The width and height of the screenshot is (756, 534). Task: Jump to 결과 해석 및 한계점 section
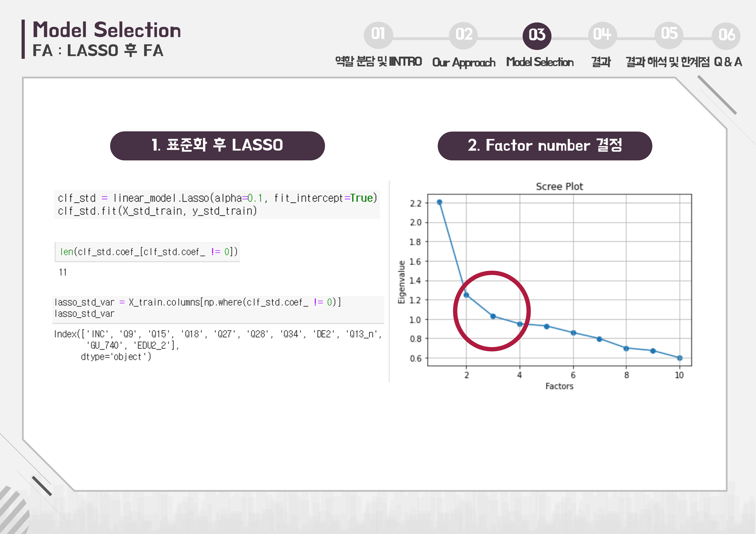coord(667,62)
